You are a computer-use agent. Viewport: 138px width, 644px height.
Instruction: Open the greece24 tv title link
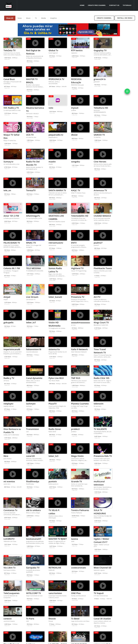[100, 79]
